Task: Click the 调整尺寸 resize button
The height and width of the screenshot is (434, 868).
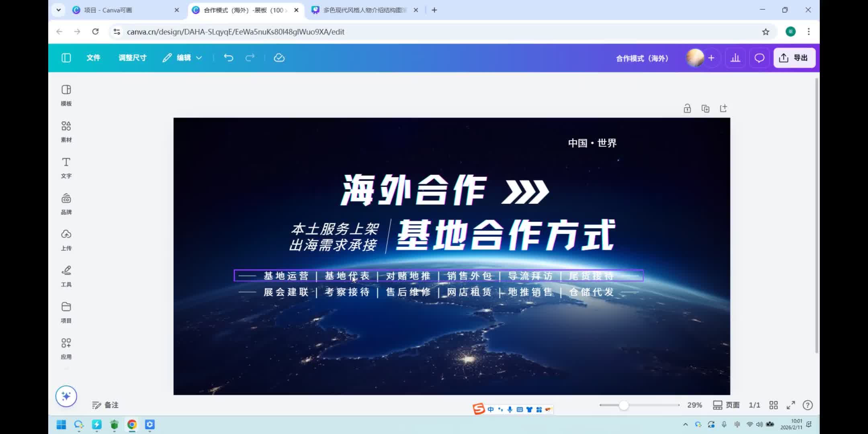Action: point(132,58)
